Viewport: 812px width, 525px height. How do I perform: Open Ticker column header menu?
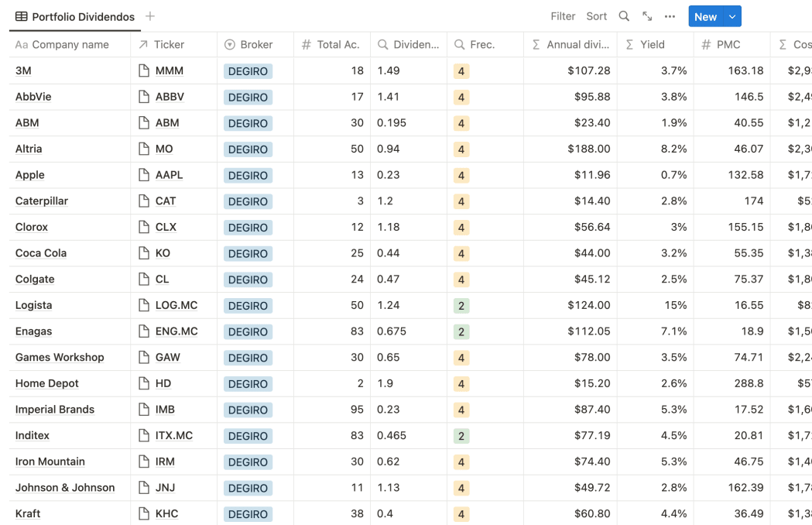(174, 45)
